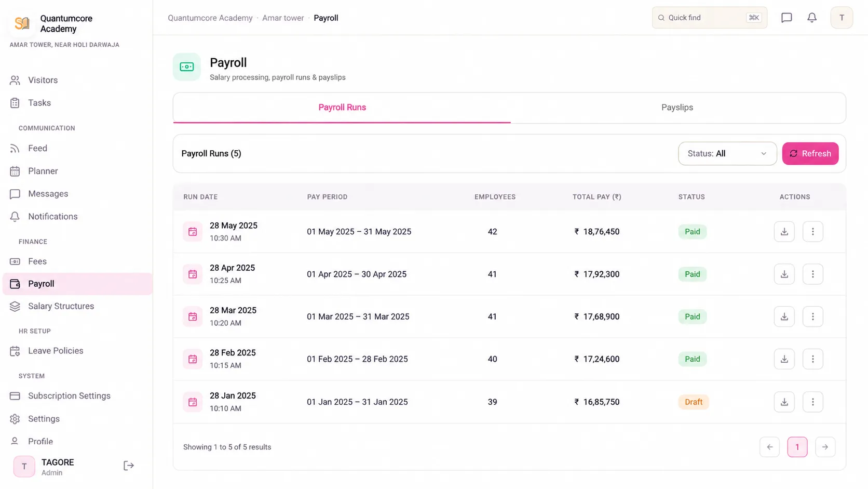
Task: Switch to the Payroll Runs tab
Action: coord(342,108)
